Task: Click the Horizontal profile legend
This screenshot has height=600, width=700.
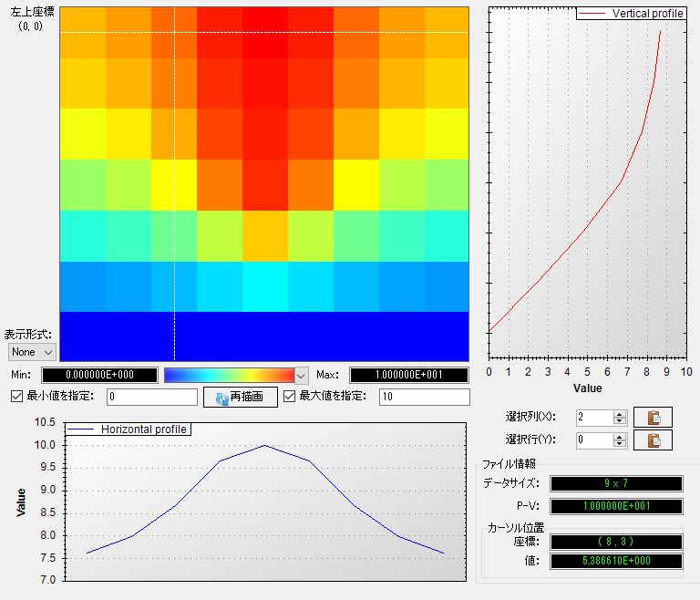Action: tap(129, 429)
